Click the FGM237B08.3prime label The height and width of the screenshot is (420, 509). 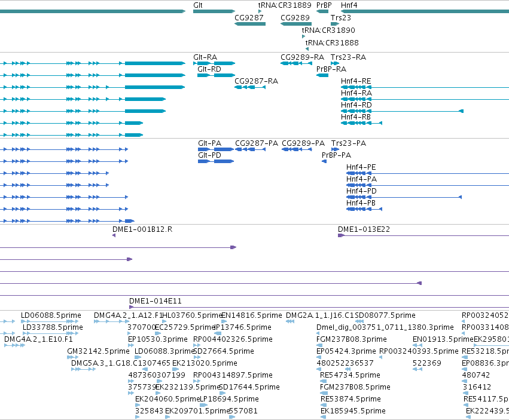click(x=352, y=339)
